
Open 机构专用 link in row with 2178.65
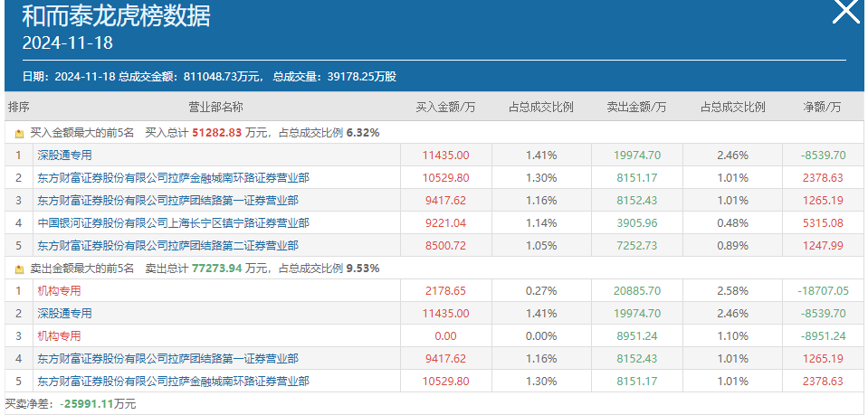59,290
